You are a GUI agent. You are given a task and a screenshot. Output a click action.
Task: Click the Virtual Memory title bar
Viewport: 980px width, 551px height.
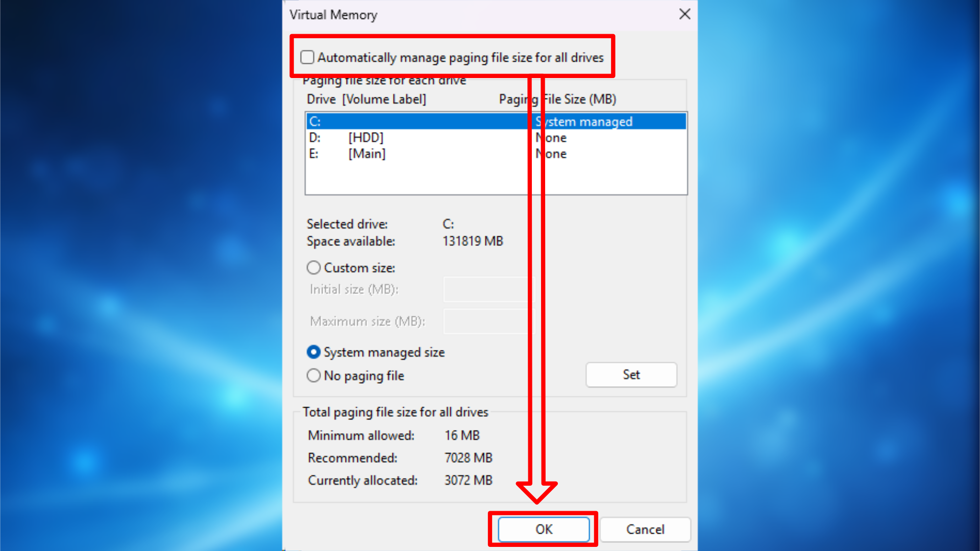coord(459,15)
